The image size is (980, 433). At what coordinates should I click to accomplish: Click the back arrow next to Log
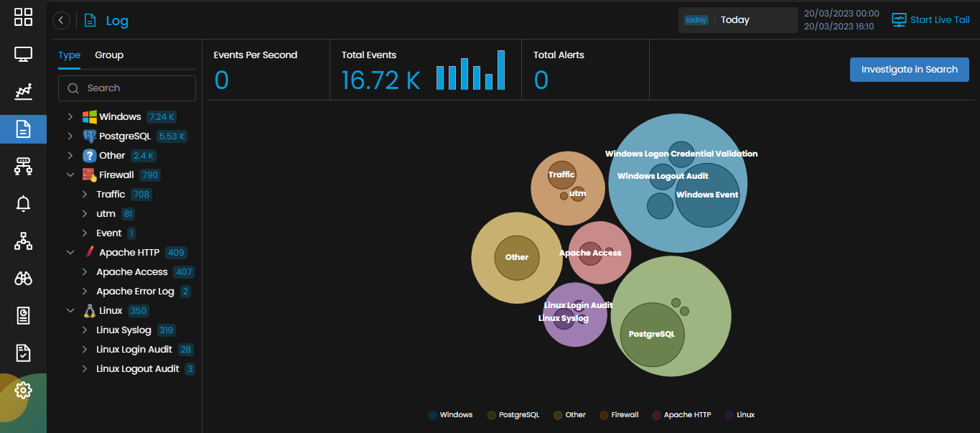(x=61, y=21)
